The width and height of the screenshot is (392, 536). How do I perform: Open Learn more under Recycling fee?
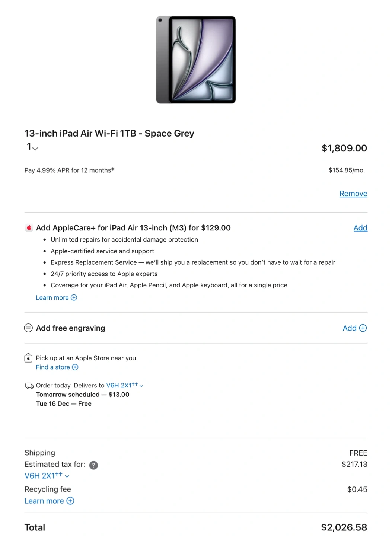[x=44, y=501]
